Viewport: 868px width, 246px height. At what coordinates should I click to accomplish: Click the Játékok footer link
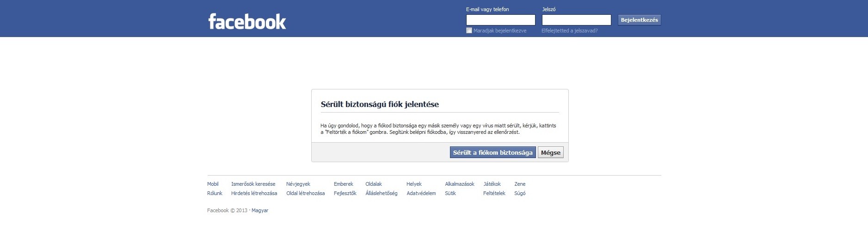tap(492, 184)
